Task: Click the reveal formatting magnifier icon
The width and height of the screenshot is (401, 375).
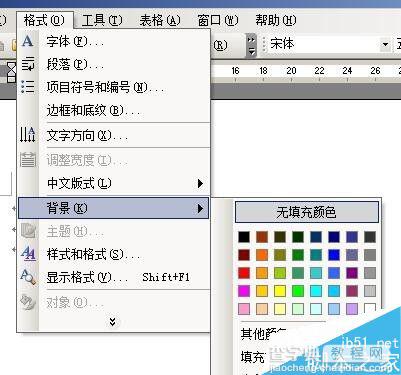Action: (28, 277)
